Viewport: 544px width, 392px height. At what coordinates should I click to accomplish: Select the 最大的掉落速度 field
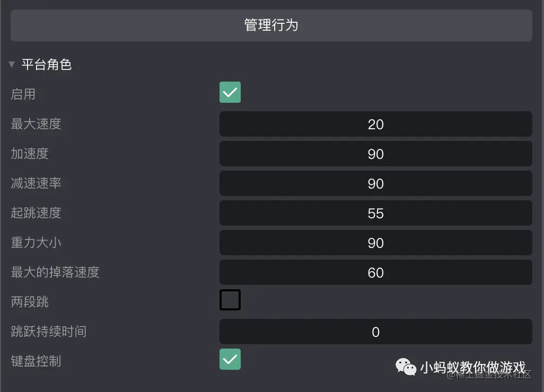(375, 272)
